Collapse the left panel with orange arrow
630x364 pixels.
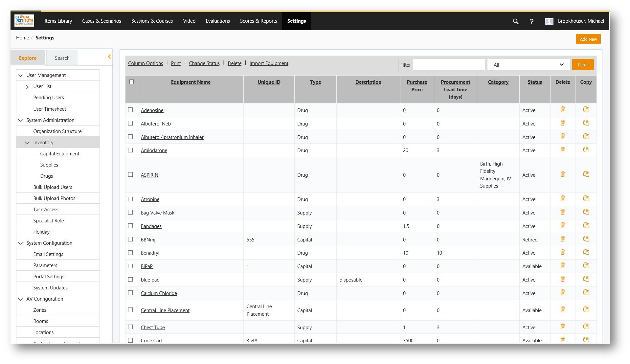pos(109,57)
